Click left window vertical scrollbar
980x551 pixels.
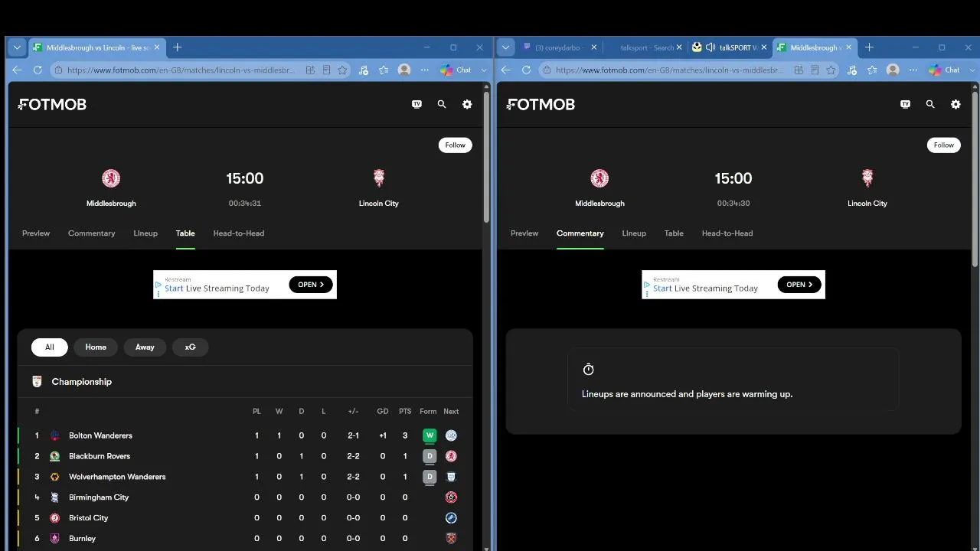[x=486, y=157]
